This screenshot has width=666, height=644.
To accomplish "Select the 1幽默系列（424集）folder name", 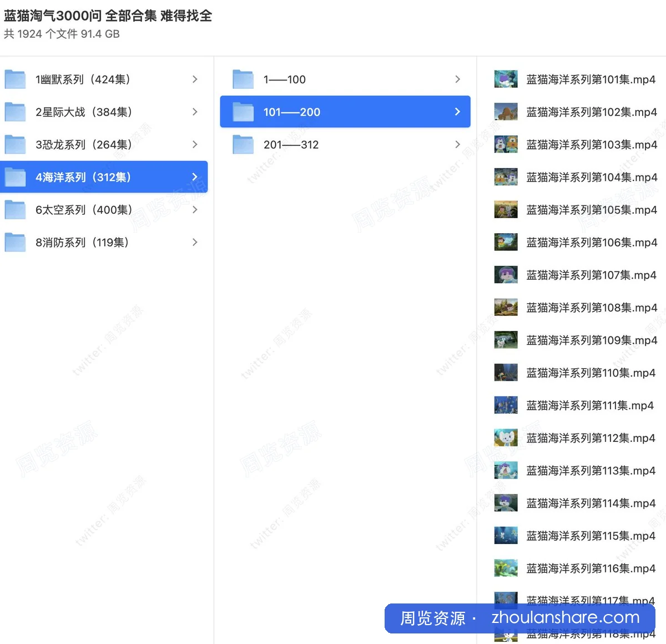I will tap(83, 79).
